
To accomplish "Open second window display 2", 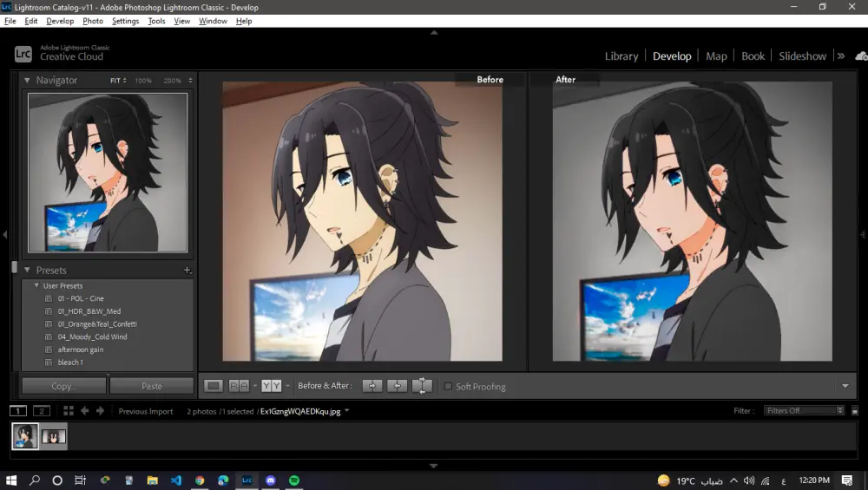I will pos(42,411).
